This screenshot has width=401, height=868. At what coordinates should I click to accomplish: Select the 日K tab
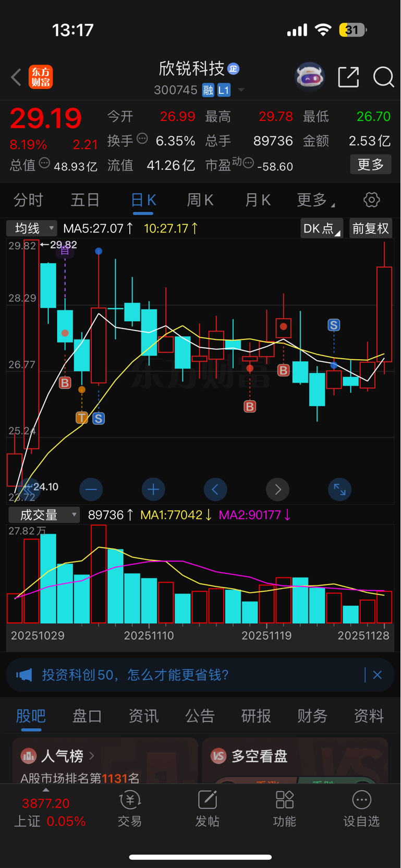click(143, 200)
